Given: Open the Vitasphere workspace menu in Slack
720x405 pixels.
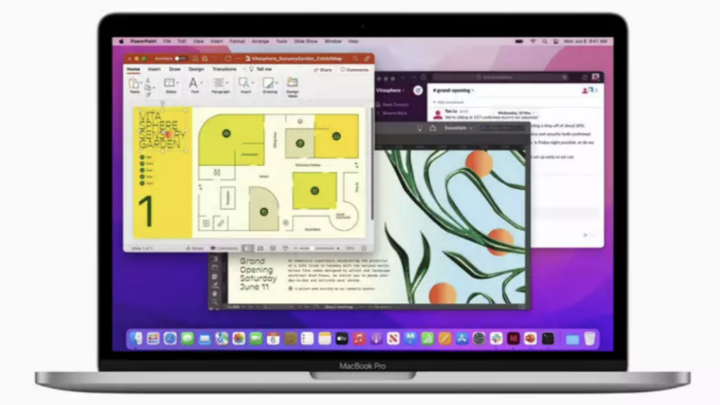Looking at the screenshot, I should click(391, 88).
